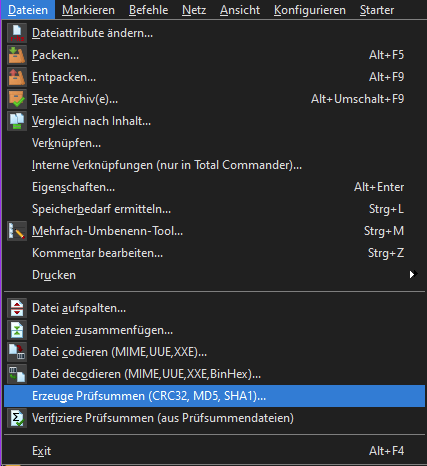
Task: Open the Netz menu
Action: [x=194, y=10]
